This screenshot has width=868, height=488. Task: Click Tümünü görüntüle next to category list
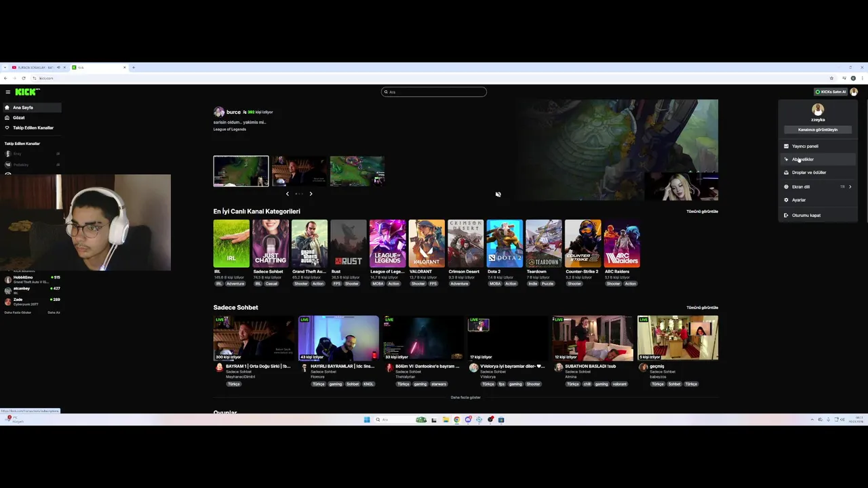point(702,211)
